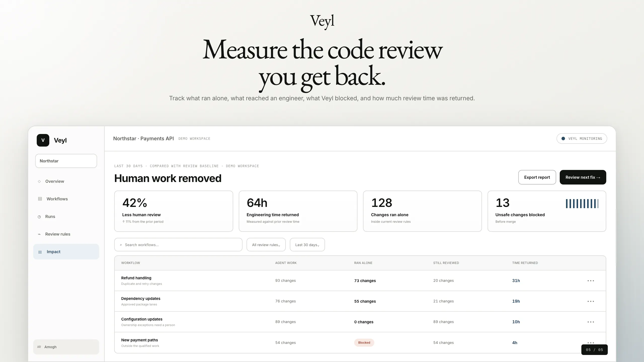
Task: Click the Demo Workspace label beside Payments API
Action: pyautogui.click(x=194, y=139)
